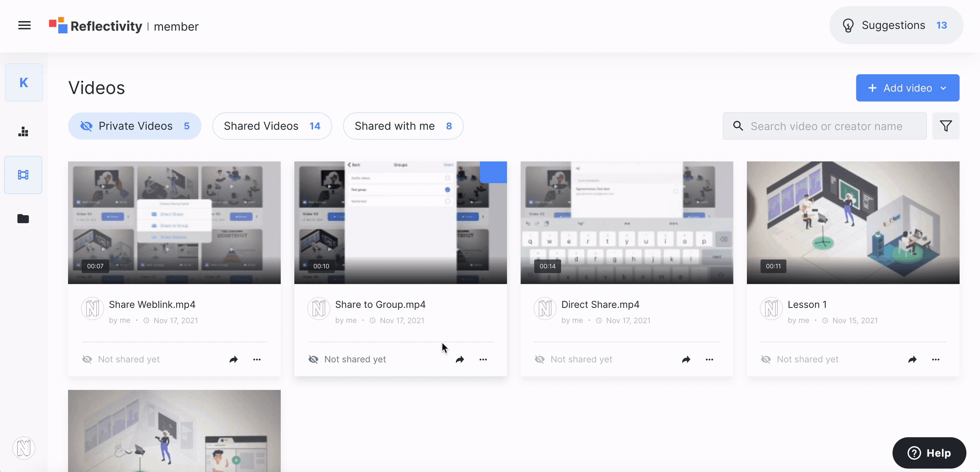Click the Private Videos tab
Screen dimensions: 980x472
[x=134, y=126]
